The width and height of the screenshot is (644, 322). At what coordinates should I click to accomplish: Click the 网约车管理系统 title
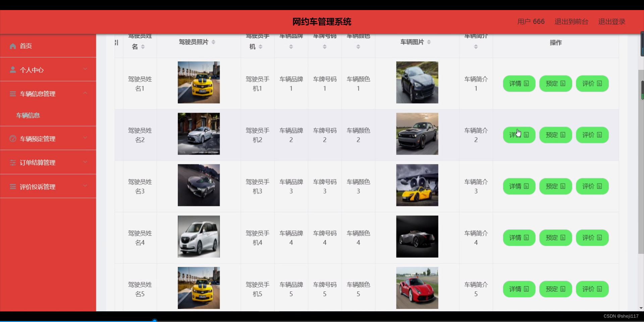pos(322,22)
